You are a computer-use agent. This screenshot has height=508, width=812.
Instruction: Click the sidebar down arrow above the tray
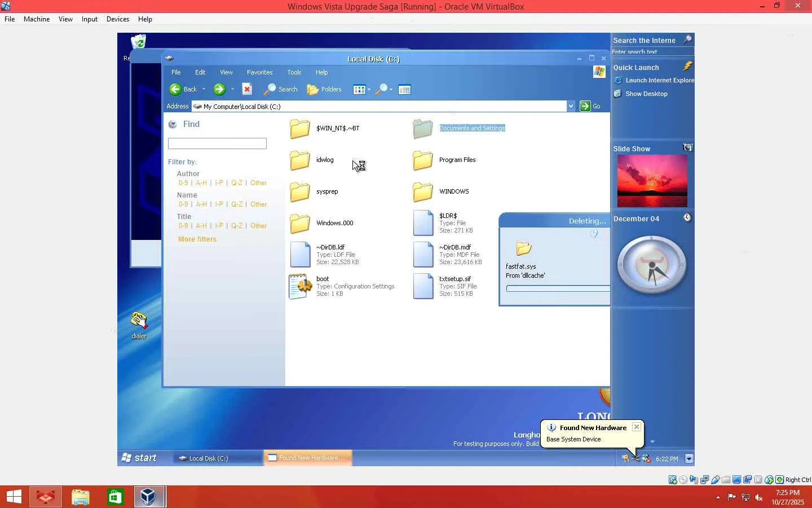click(x=652, y=441)
